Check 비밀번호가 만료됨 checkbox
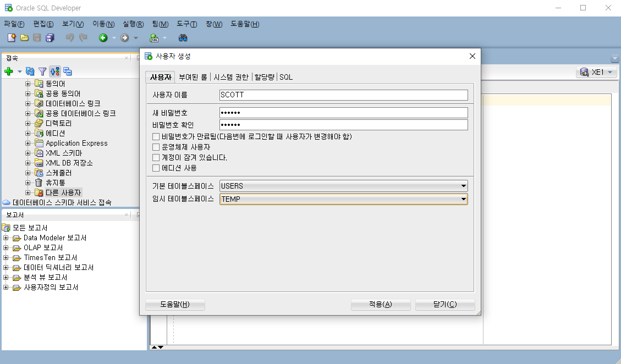 pyautogui.click(x=156, y=137)
